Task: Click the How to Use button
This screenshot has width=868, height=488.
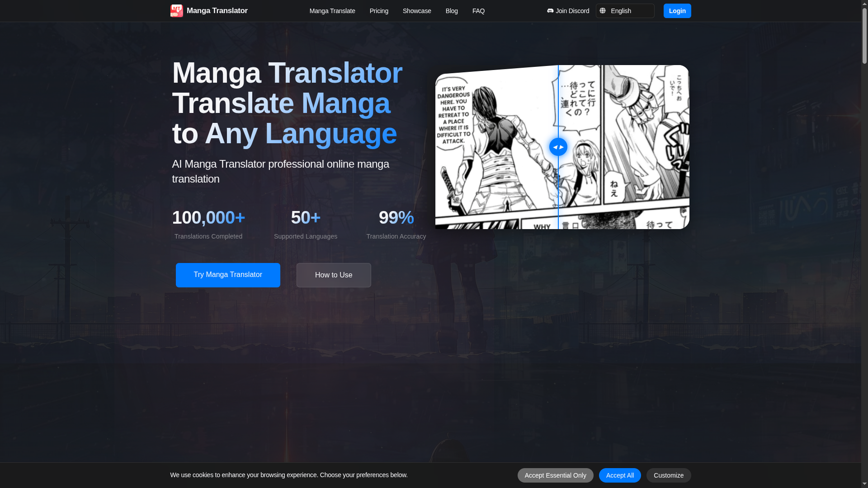Action: click(334, 275)
